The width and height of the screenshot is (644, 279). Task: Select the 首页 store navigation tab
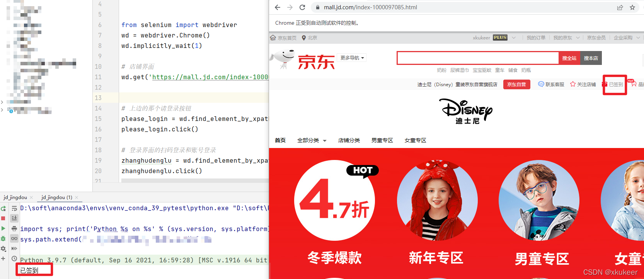point(280,140)
